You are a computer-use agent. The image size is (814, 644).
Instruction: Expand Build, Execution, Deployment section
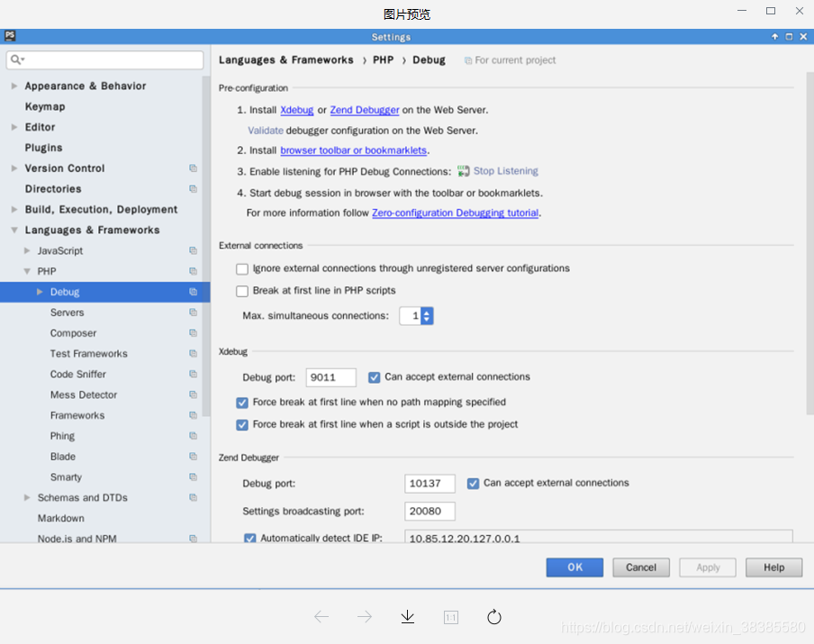14,209
